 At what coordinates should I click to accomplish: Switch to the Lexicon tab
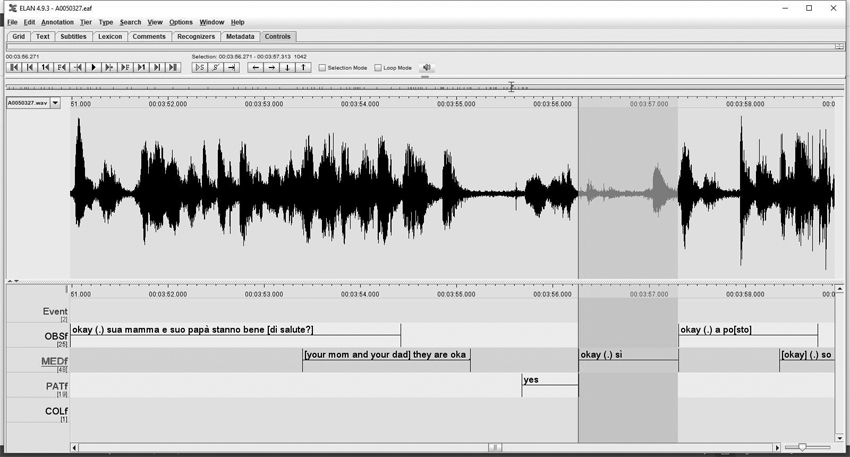pyautogui.click(x=110, y=36)
